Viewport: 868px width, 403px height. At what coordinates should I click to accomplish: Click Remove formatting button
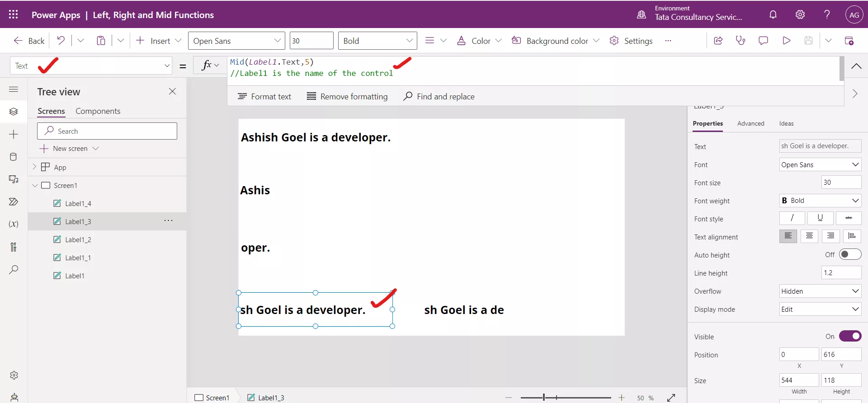[x=347, y=96]
